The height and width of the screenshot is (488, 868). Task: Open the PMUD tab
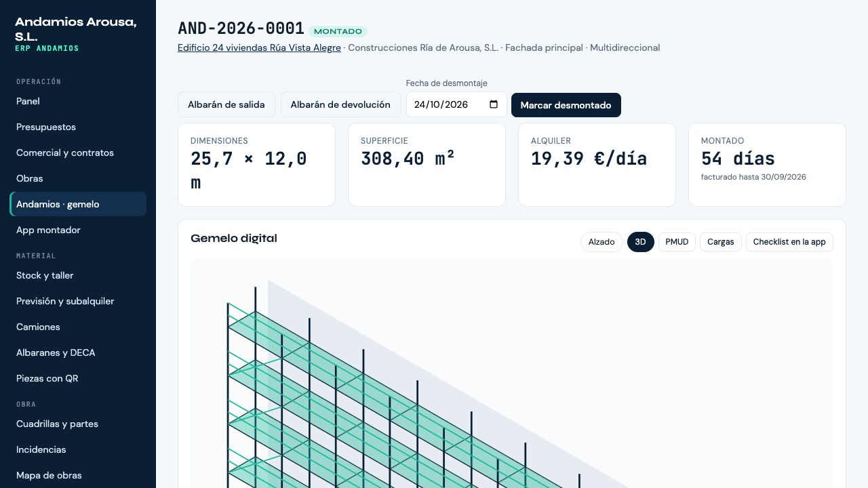point(677,242)
